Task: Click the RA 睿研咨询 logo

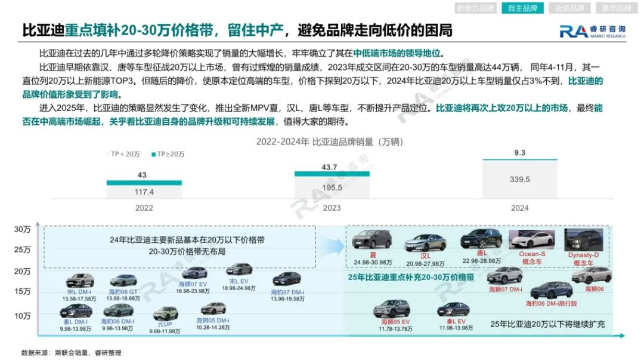Action: (x=592, y=31)
